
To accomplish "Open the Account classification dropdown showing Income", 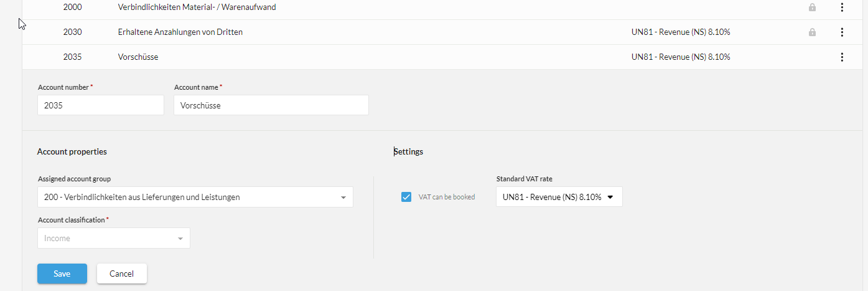I will (113, 238).
